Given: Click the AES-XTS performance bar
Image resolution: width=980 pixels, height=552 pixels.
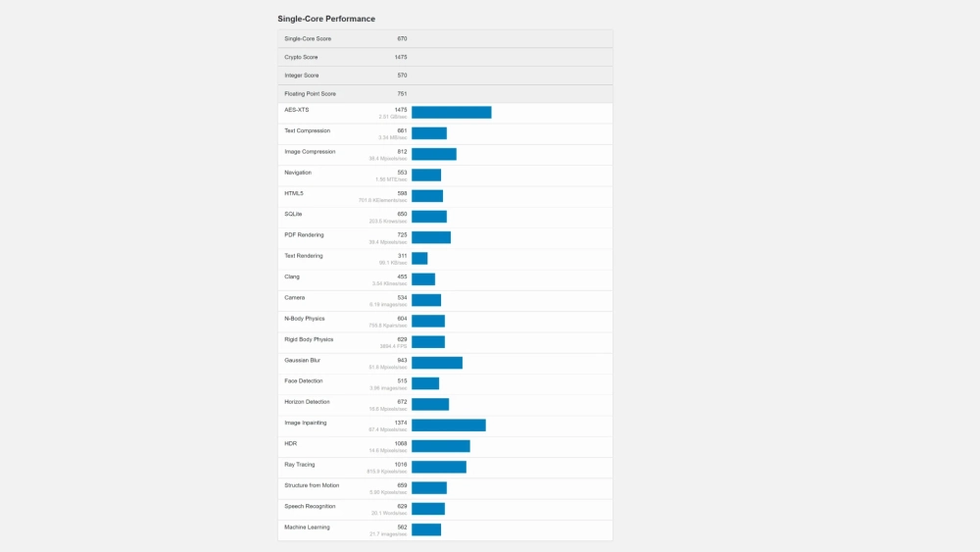Looking at the screenshot, I should click(x=451, y=113).
